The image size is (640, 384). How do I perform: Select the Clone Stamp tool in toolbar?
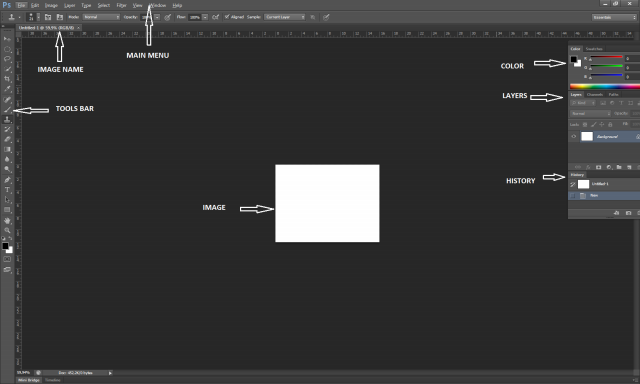click(7, 120)
